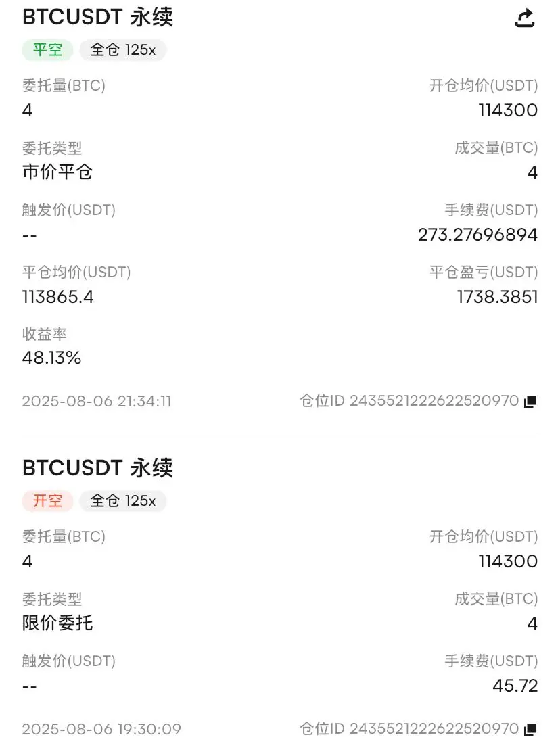Click the 平仓盈亏 value 1738.3851
Screen dimensions: 560x754
[497, 297]
